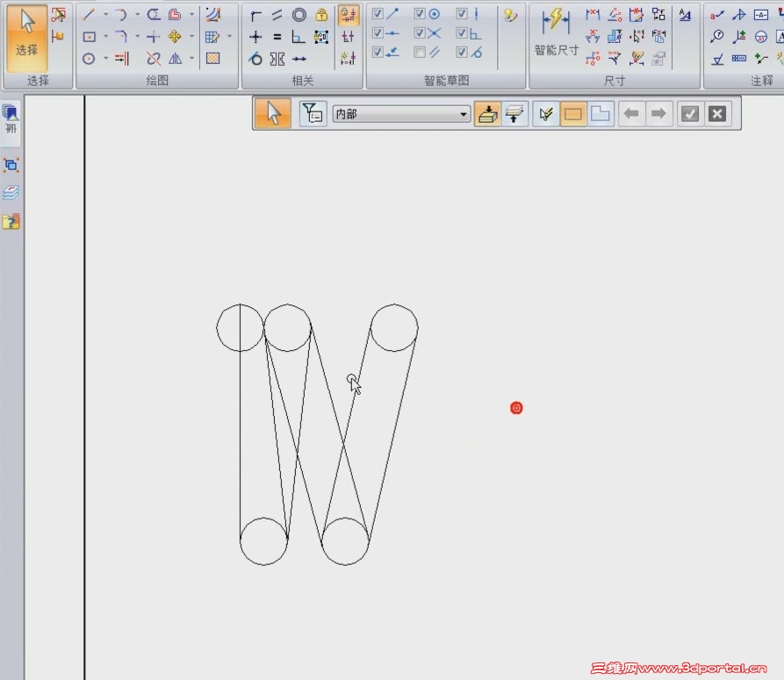This screenshot has width=784, height=680.
Task: Open the help book icon in sidebar
Action: pyautogui.click(x=11, y=221)
